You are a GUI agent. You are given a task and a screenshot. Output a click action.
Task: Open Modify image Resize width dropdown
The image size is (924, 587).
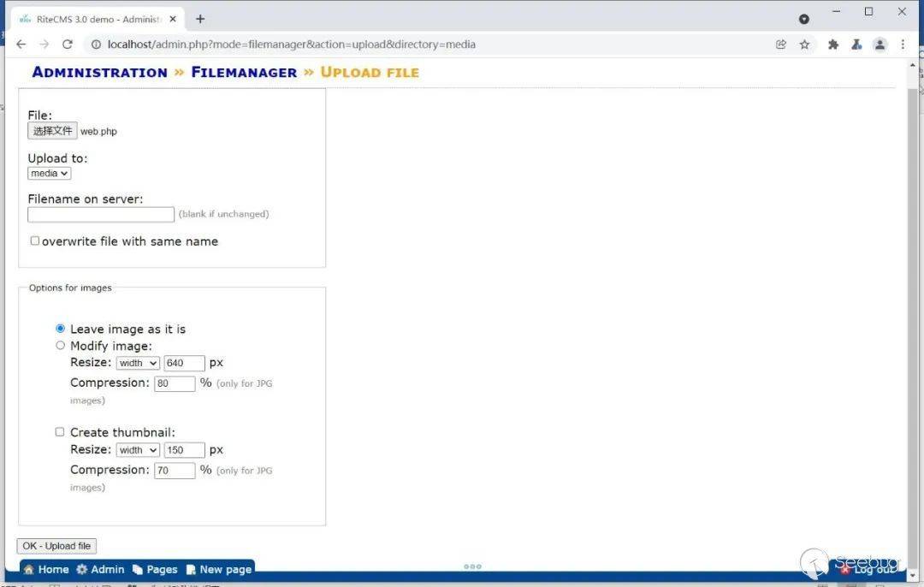pos(137,363)
